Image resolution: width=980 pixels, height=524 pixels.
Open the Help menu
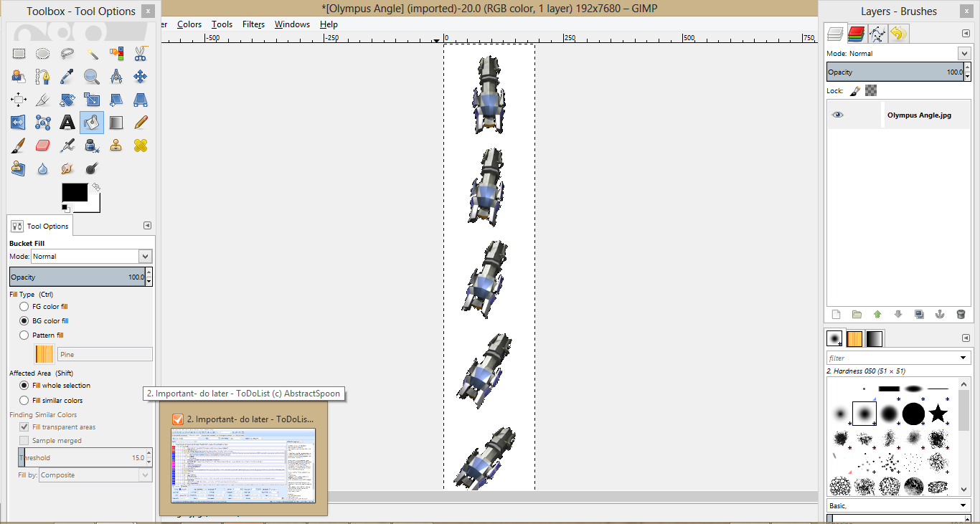click(x=329, y=24)
